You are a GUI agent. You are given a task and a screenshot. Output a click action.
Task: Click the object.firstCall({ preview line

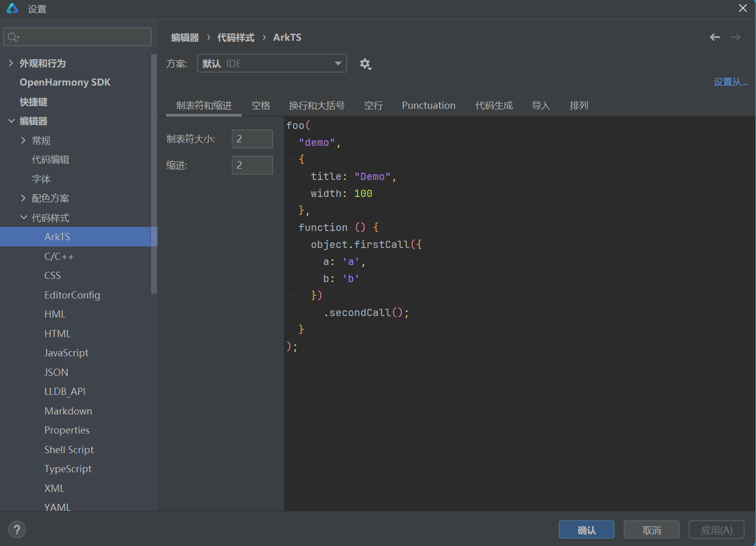click(x=366, y=244)
